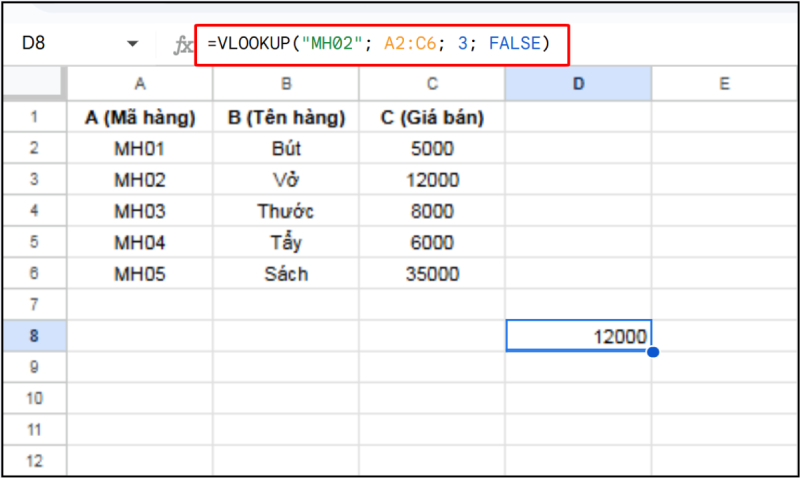Select row 6 header
800x478 pixels.
point(34,273)
